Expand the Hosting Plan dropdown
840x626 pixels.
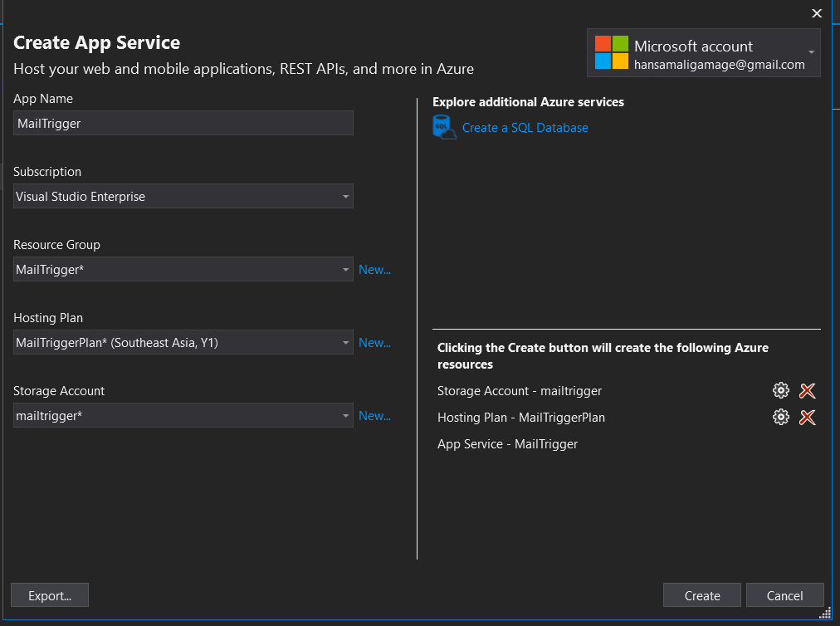click(345, 343)
